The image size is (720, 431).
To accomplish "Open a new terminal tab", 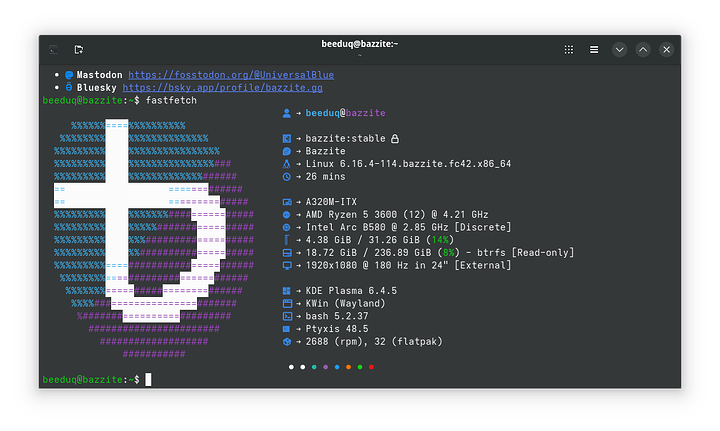I will [x=79, y=49].
